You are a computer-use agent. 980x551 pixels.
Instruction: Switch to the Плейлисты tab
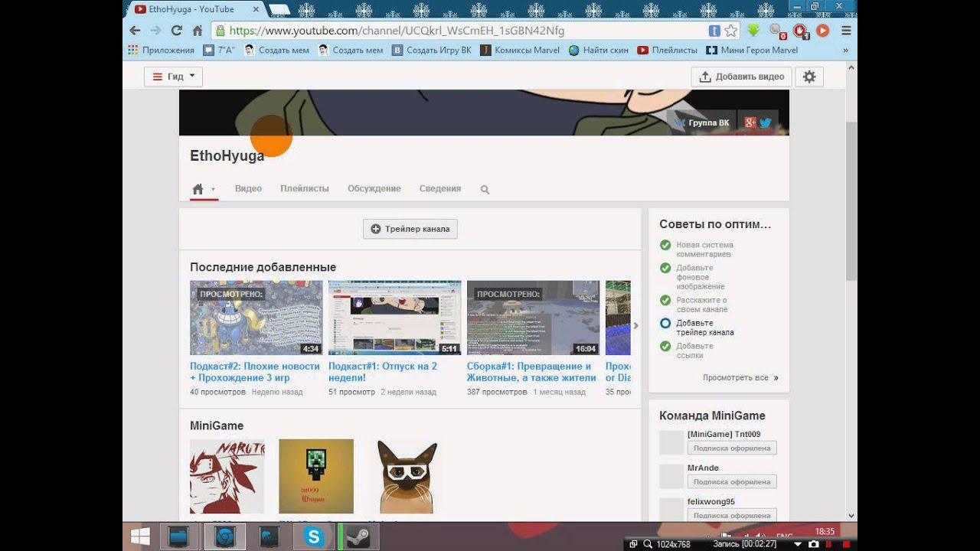click(305, 188)
